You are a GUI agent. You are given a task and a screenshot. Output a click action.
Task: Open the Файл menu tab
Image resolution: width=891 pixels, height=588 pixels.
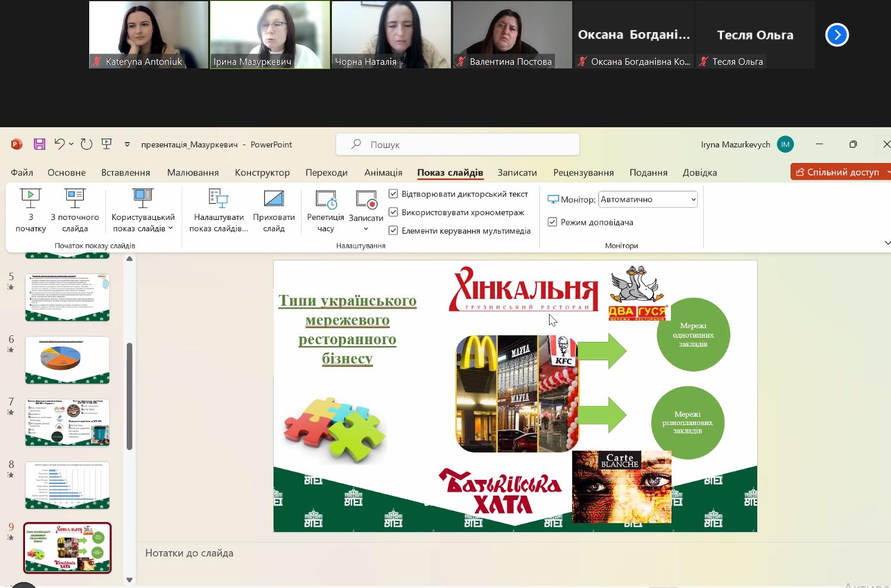point(22,172)
